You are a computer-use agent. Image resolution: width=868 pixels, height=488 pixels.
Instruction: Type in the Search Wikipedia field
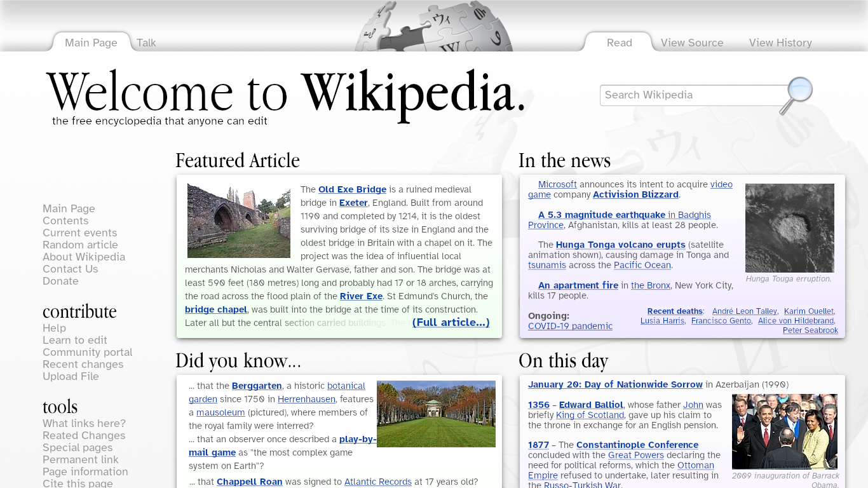(x=693, y=95)
